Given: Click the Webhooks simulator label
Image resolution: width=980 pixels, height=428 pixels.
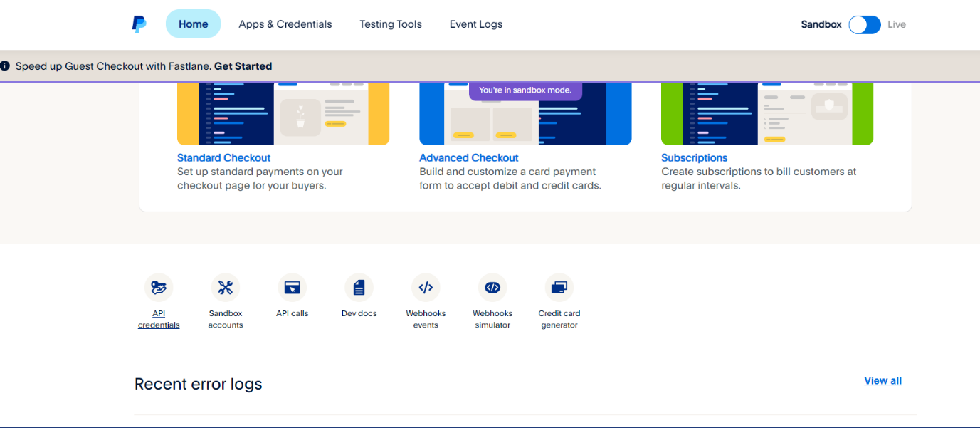Looking at the screenshot, I should (x=492, y=319).
